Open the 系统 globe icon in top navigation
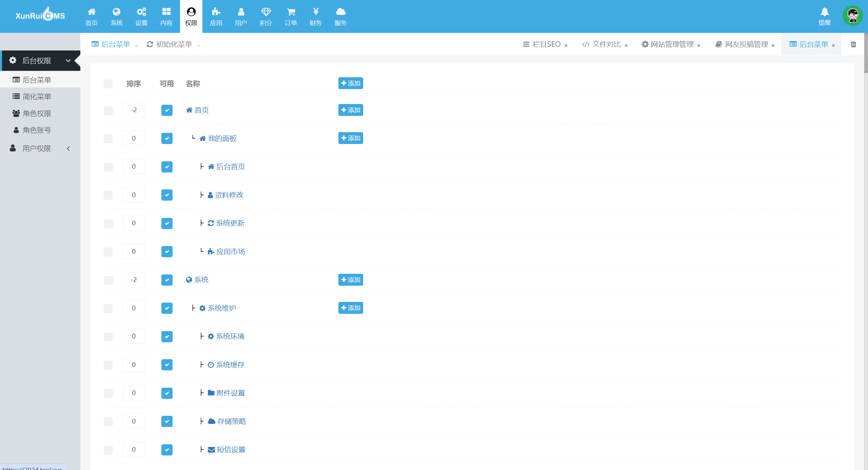 click(116, 12)
